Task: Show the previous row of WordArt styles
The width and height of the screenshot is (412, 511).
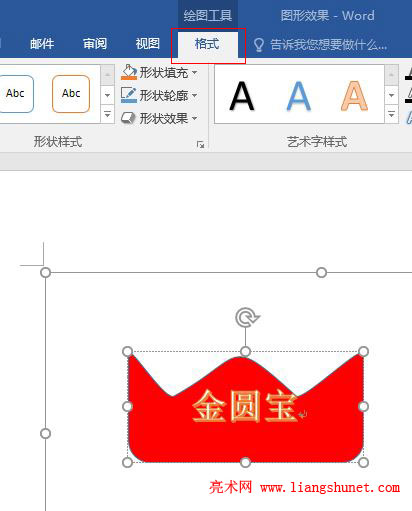Action: (x=391, y=75)
